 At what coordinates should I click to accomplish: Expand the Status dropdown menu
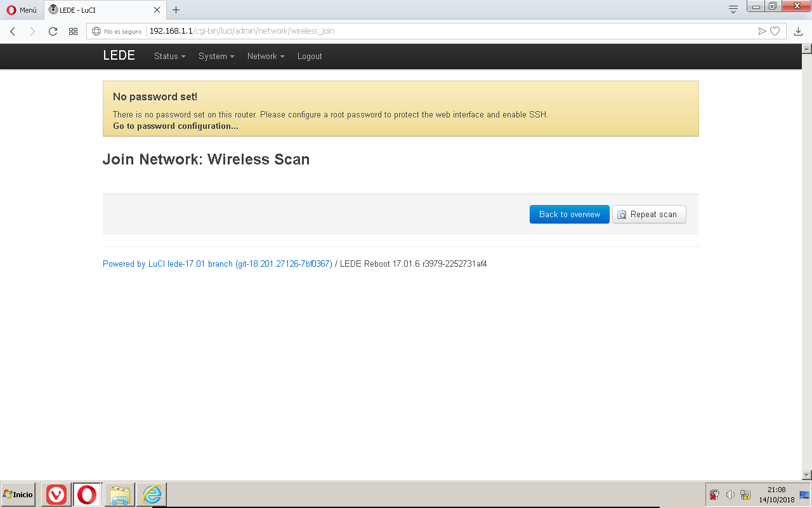click(170, 57)
